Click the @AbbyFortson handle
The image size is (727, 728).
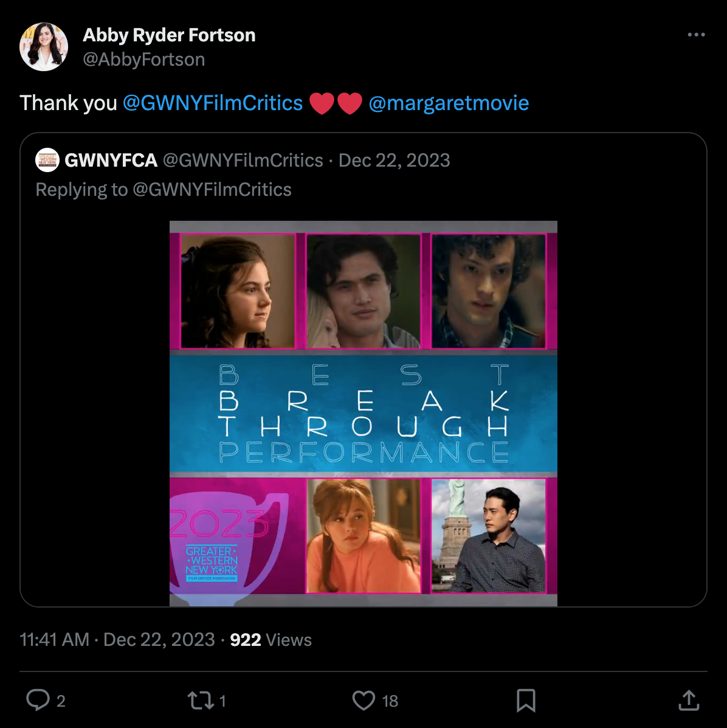[x=144, y=60]
